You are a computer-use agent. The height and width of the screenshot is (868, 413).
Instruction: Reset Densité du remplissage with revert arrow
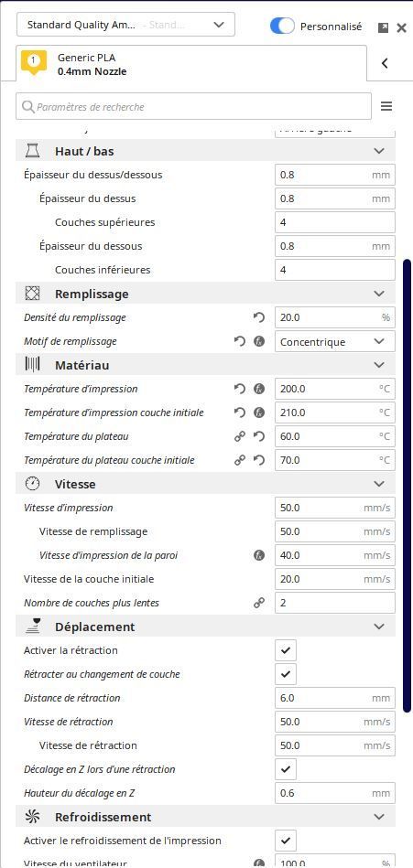pyautogui.click(x=259, y=317)
